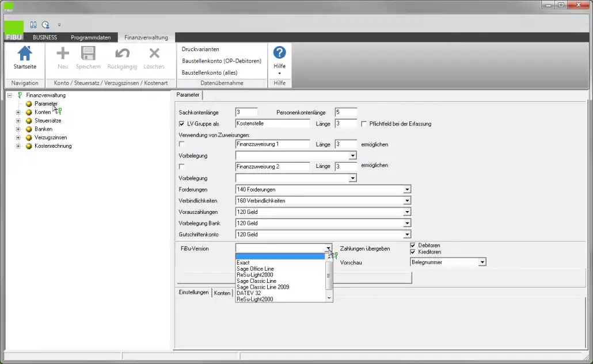Switch to the Konten bottom tab

[222, 293]
